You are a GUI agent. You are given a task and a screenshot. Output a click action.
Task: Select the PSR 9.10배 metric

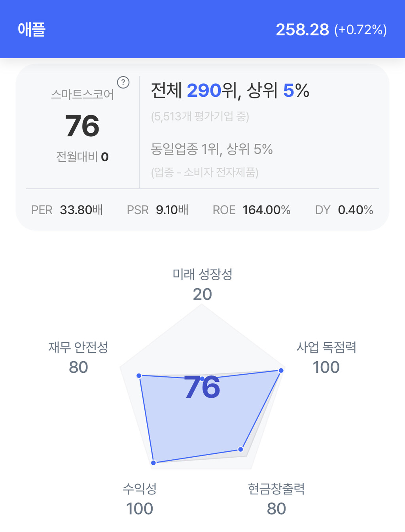click(157, 210)
